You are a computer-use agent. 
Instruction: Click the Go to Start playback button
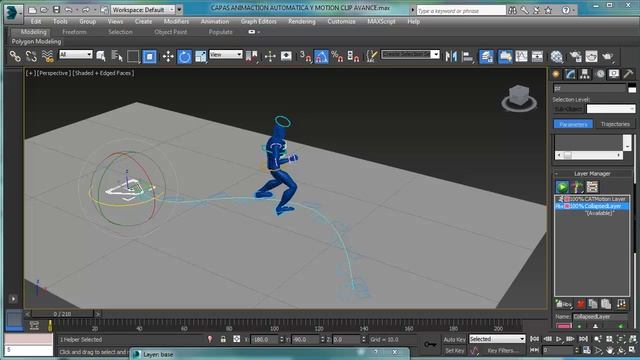(534, 339)
